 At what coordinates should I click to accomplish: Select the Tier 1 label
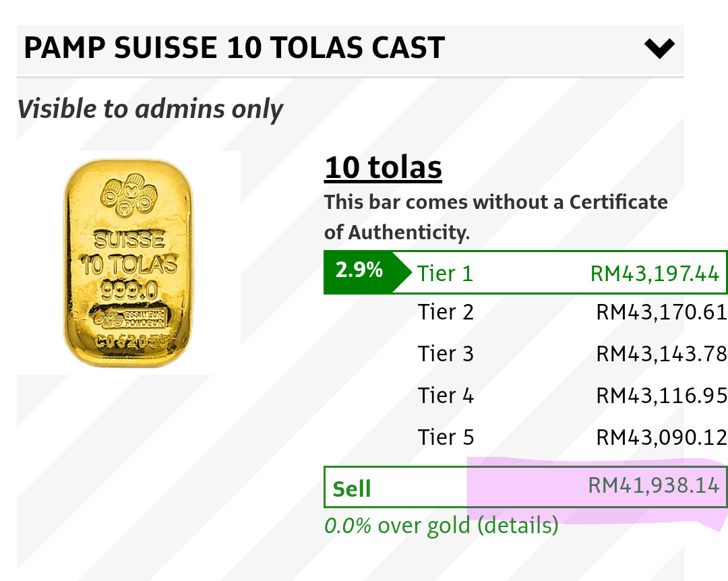point(445,273)
